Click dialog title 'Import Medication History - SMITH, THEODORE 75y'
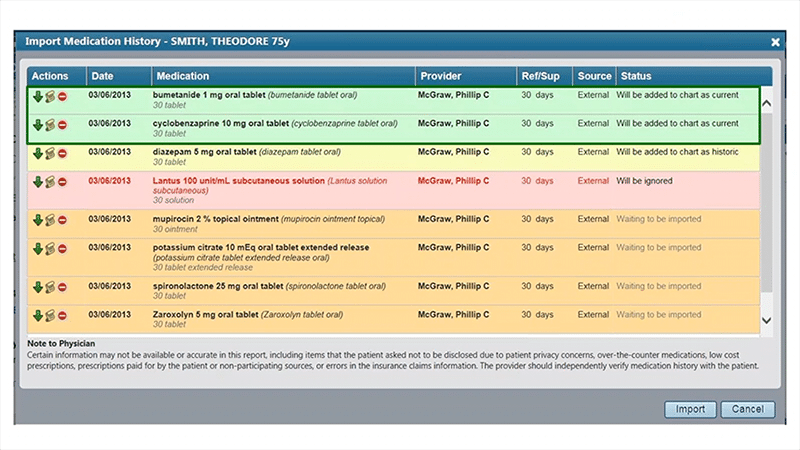Viewport: 800px width, 450px height. [x=157, y=41]
